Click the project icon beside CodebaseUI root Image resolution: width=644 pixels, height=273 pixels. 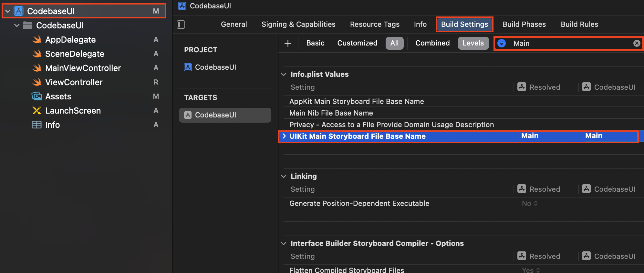19,11
